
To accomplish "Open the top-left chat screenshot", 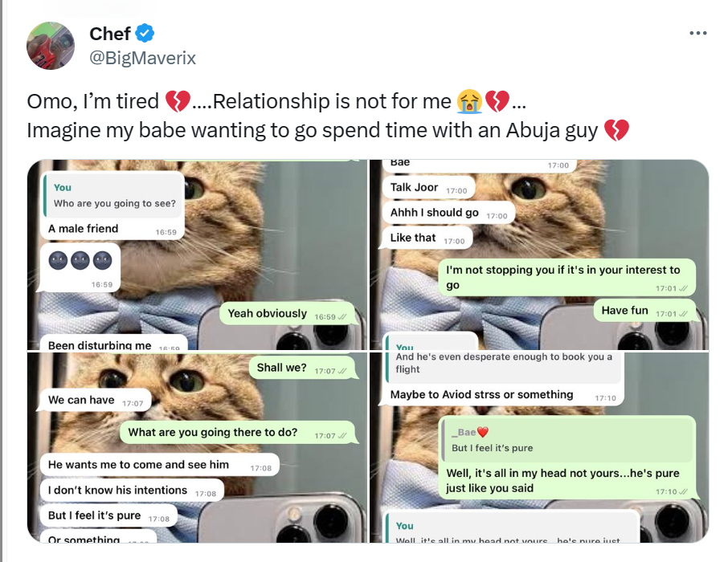I will click(x=196, y=255).
